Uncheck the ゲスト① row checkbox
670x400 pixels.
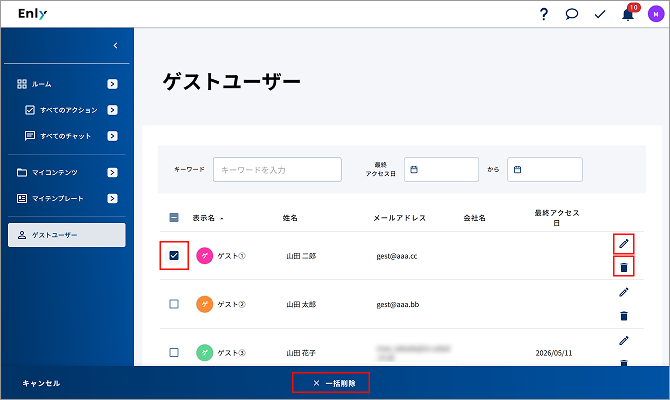(x=174, y=256)
